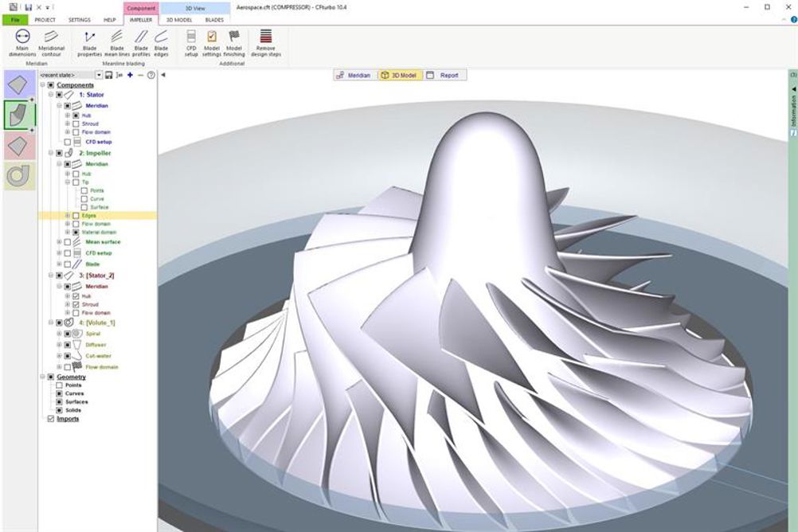The width and height of the screenshot is (798, 532).
Task: Collapse the 1: Stator tree node
Action: 51,95
